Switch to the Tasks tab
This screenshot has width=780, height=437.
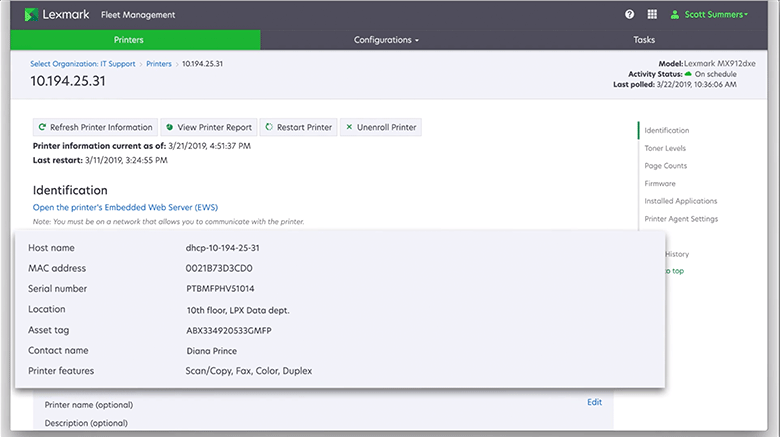[644, 40]
